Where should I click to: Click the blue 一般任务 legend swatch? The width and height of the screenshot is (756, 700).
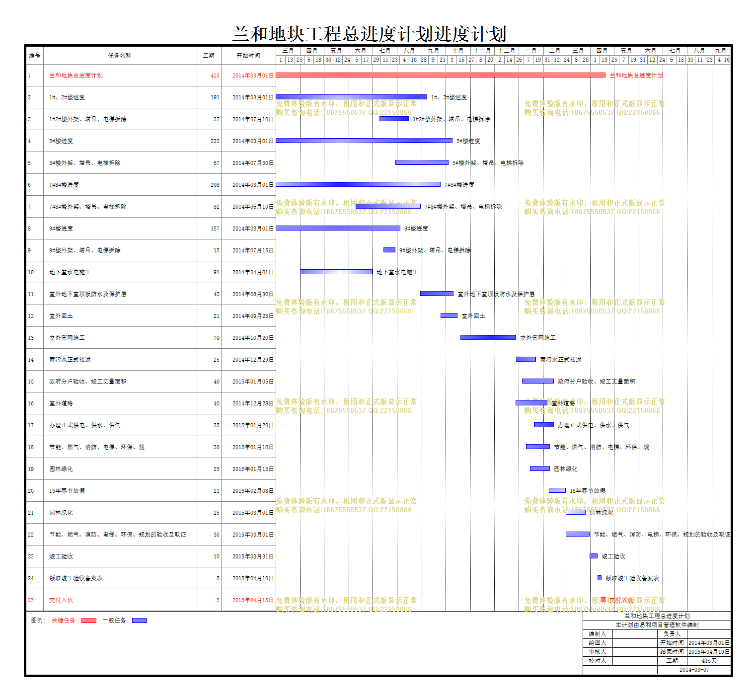coord(140,621)
